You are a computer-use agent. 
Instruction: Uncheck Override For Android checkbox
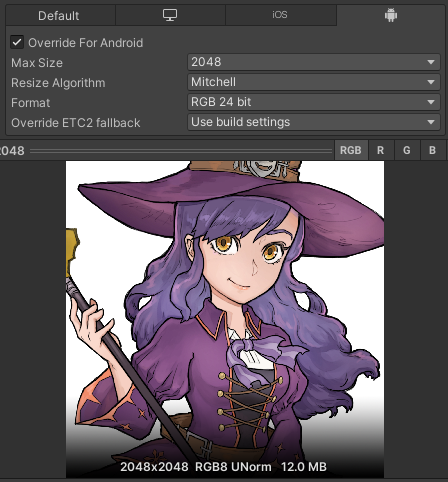click(17, 42)
